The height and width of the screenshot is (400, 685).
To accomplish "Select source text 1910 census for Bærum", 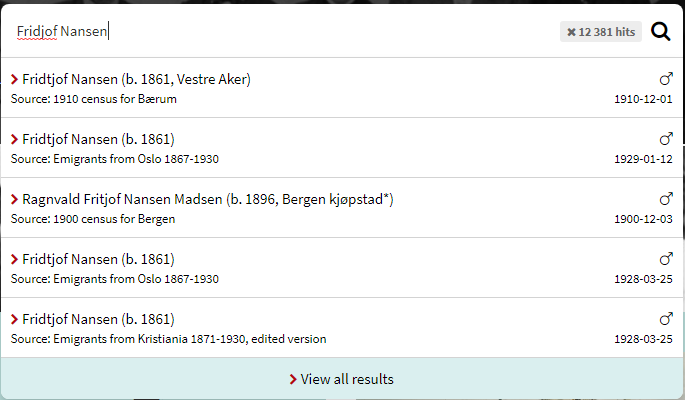I will click(x=94, y=99).
